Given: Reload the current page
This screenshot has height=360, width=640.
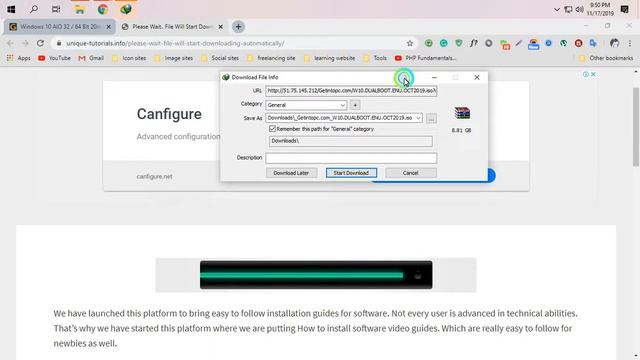Looking at the screenshot, I should coord(40,43).
